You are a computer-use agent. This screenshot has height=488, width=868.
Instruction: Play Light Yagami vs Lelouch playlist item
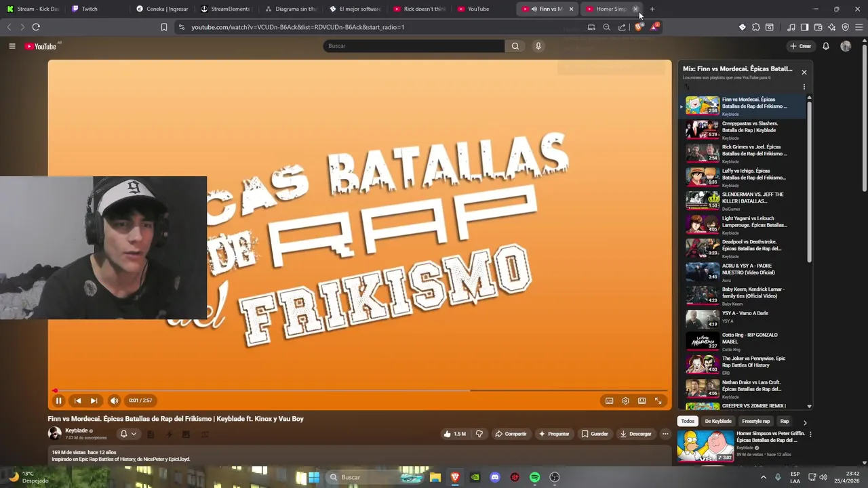[744, 224]
